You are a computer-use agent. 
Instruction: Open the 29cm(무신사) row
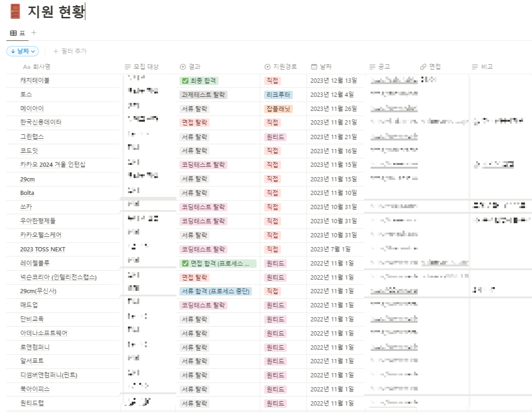39,291
